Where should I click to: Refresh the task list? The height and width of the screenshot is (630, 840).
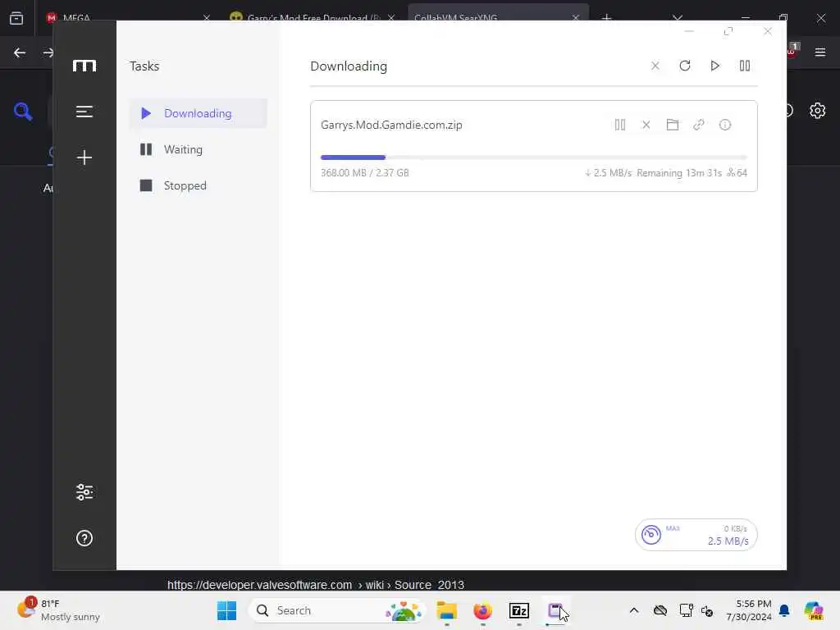(x=685, y=66)
